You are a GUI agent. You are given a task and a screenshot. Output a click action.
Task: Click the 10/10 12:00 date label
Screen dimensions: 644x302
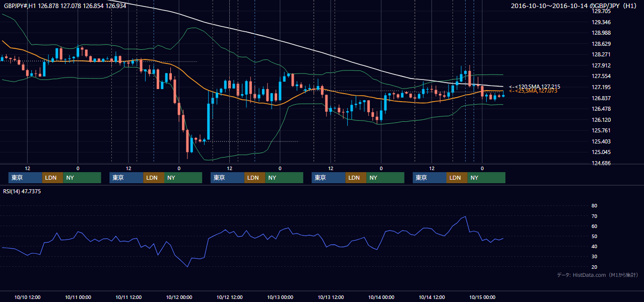pos(27,297)
